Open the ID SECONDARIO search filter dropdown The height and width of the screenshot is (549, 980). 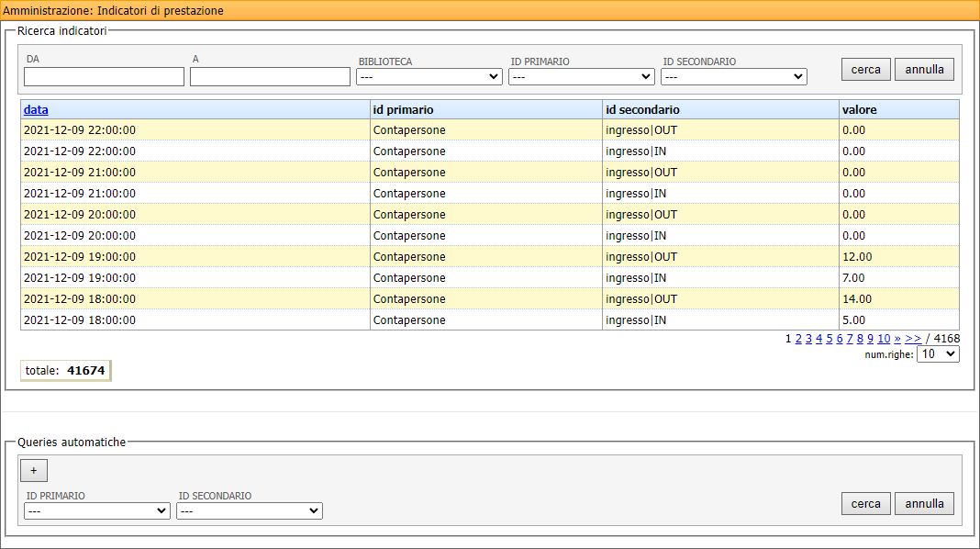pyautogui.click(x=732, y=76)
